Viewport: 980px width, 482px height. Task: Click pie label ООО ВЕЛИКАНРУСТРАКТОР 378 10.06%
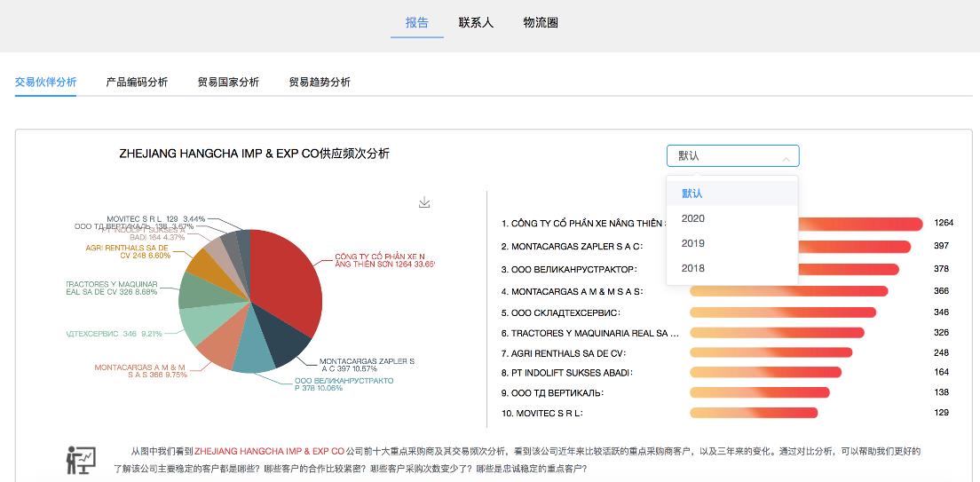pos(344,383)
